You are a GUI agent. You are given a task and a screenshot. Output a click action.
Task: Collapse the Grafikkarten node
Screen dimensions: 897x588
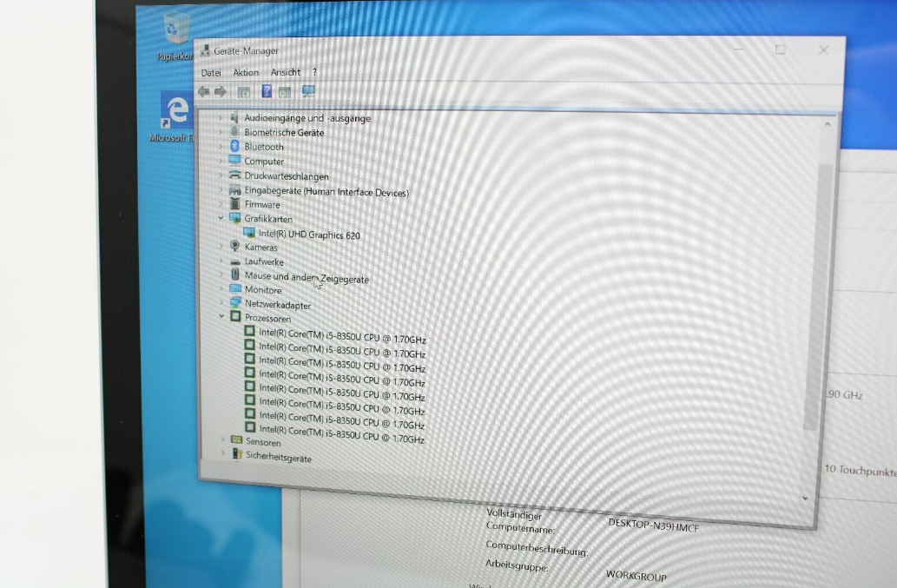(x=221, y=218)
